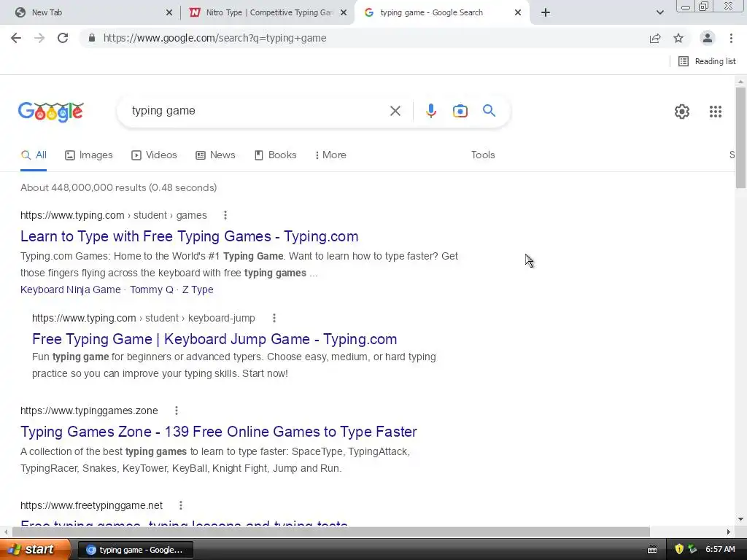Open the Keyboard Ninja Game sitelink
This screenshot has width=747, height=560.
coord(71,289)
